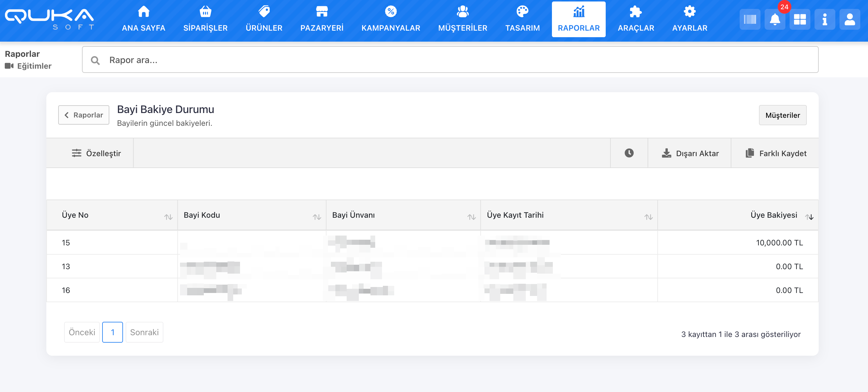Open the Eğitimler video link
Image resolution: width=868 pixels, height=392 pixels.
pyautogui.click(x=34, y=66)
